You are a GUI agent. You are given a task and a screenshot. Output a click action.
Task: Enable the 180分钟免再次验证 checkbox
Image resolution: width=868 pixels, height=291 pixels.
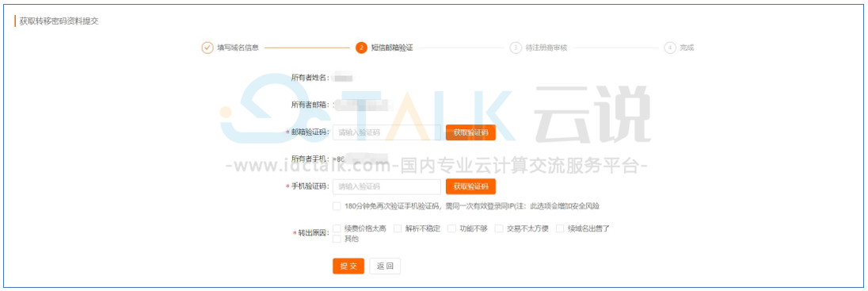[x=337, y=206]
